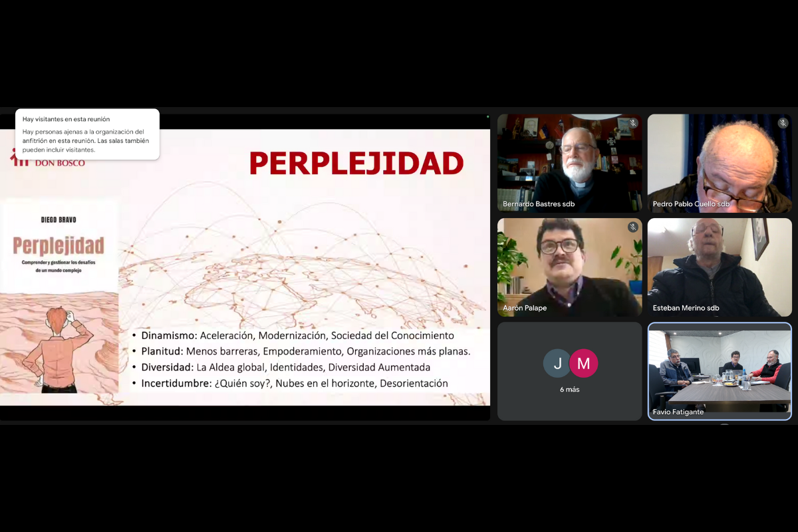The height and width of the screenshot is (532, 798).
Task: Click the red PERPLEJIDAD slide title
Action: (356, 163)
